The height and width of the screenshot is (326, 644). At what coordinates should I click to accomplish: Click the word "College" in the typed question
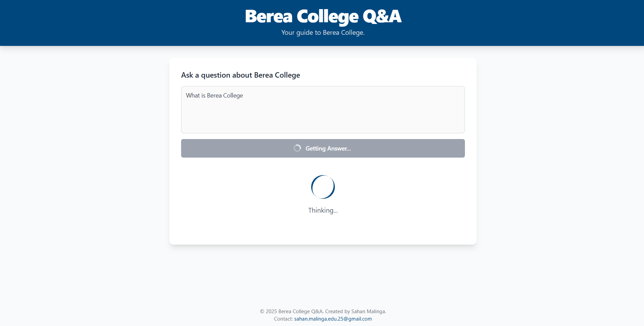(x=233, y=96)
